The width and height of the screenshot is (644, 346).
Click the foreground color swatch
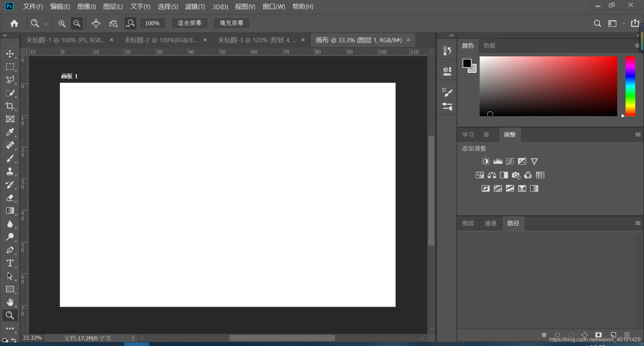pos(467,63)
